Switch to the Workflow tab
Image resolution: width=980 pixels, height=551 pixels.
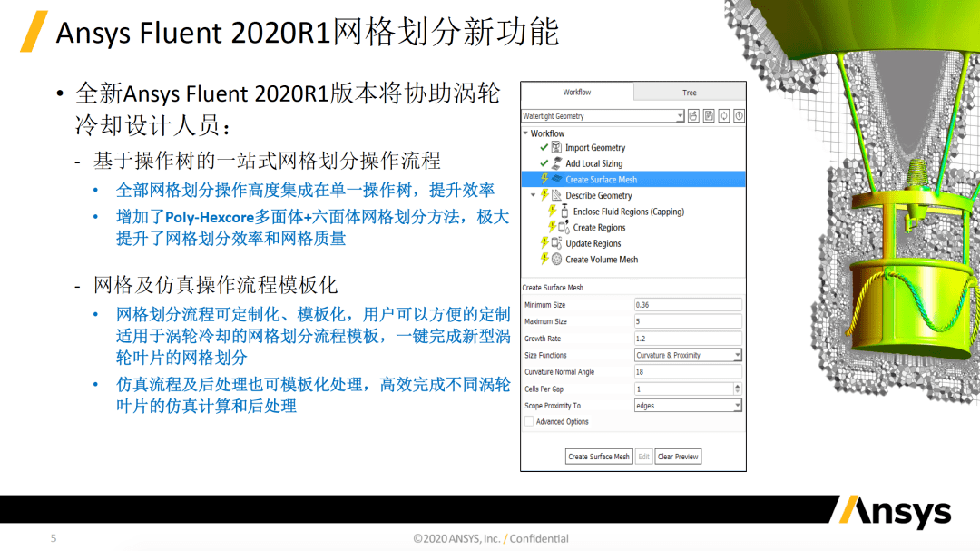(576, 92)
